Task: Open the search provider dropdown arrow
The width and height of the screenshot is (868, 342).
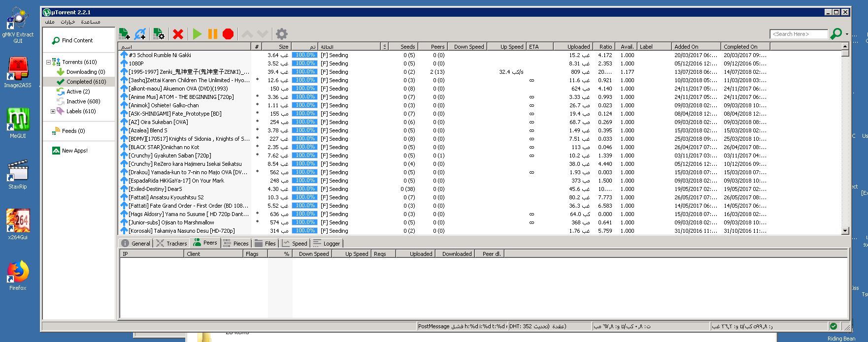Action: tap(847, 34)
